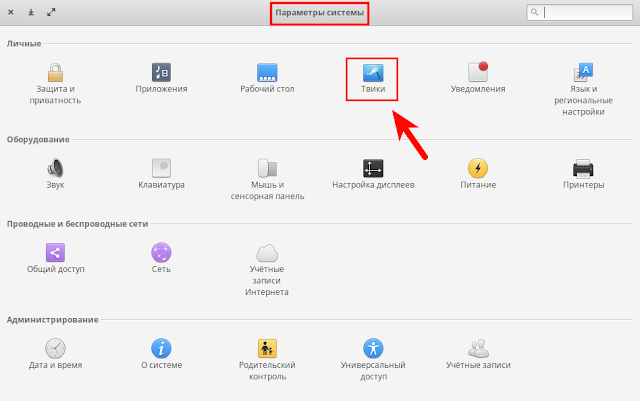Maximize window with the expand arrows button
The image size is (640, 401).
point(51,12)
